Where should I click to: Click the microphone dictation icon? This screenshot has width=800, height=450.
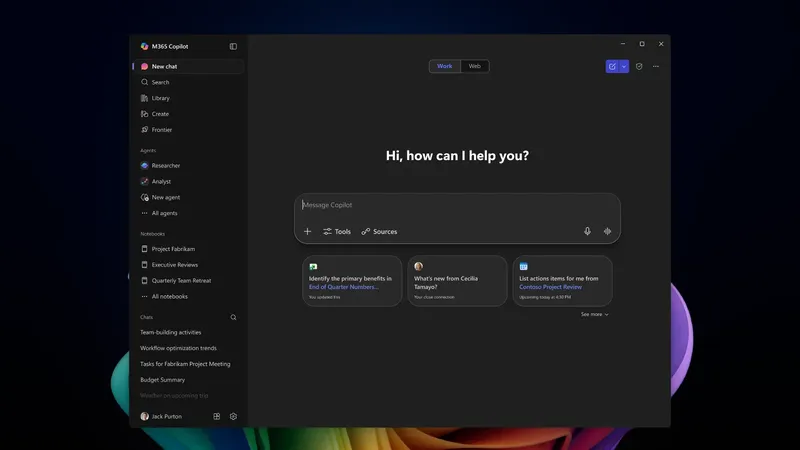[x=587, y=232]
